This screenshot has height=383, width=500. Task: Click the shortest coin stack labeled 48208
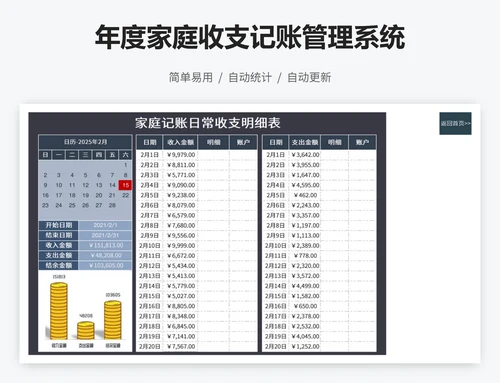(x=86, y=330)
